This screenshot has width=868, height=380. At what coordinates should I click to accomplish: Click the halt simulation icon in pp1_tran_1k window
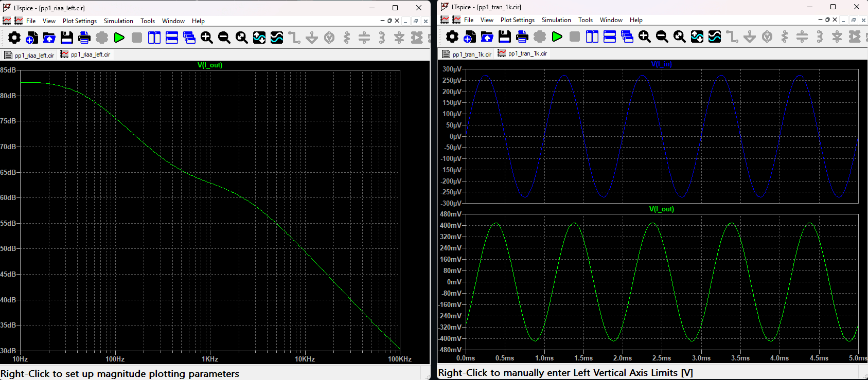pyautogui.click(x=575, y=37)
